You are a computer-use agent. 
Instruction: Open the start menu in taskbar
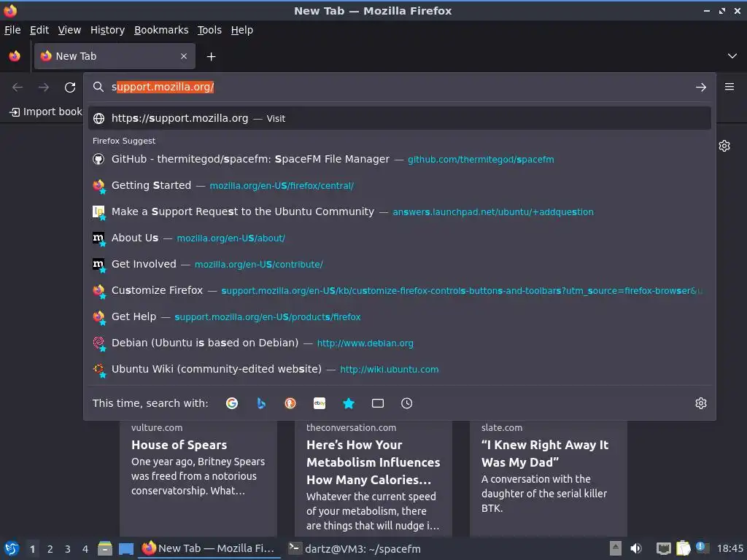pyautogui.click(x=12, y=548)
